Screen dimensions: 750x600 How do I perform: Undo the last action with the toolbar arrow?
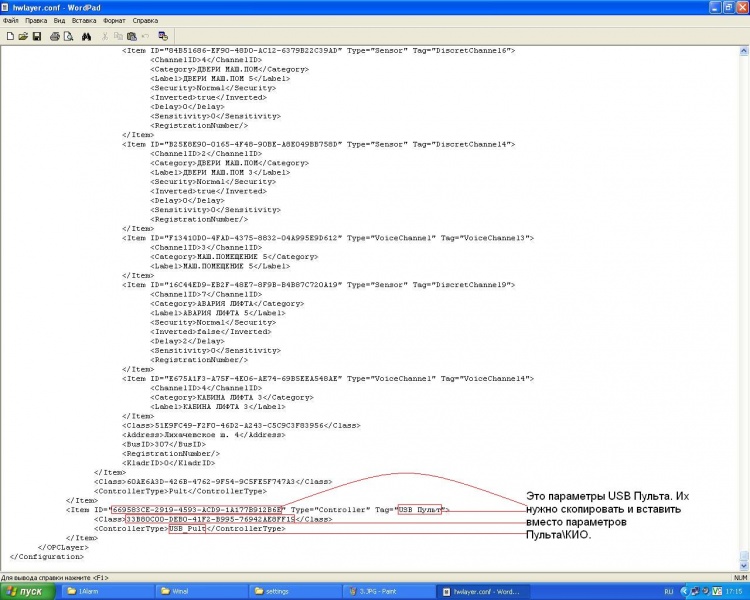click(146, 36)
